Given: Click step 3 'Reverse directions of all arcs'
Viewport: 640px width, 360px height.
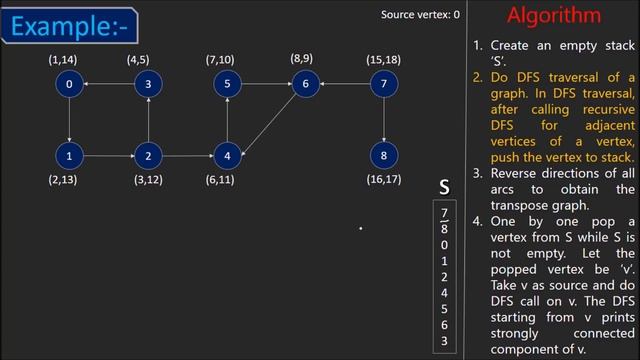Looking at the screenshot, I should pos(554,189).
